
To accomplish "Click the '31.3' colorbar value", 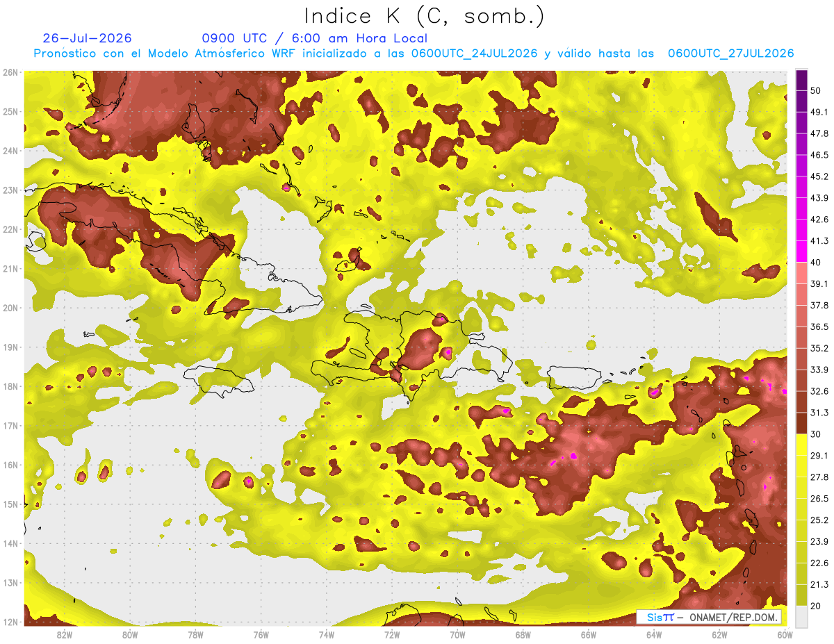I will (x=819, y=413).
